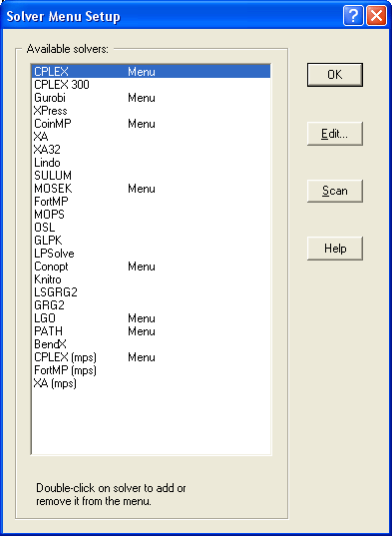
Task: Click the Scan button
Action: [334, 191]
